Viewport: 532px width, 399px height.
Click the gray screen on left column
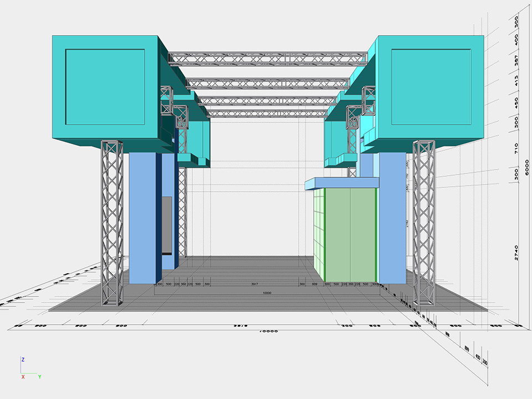click(x=167, y=224)
